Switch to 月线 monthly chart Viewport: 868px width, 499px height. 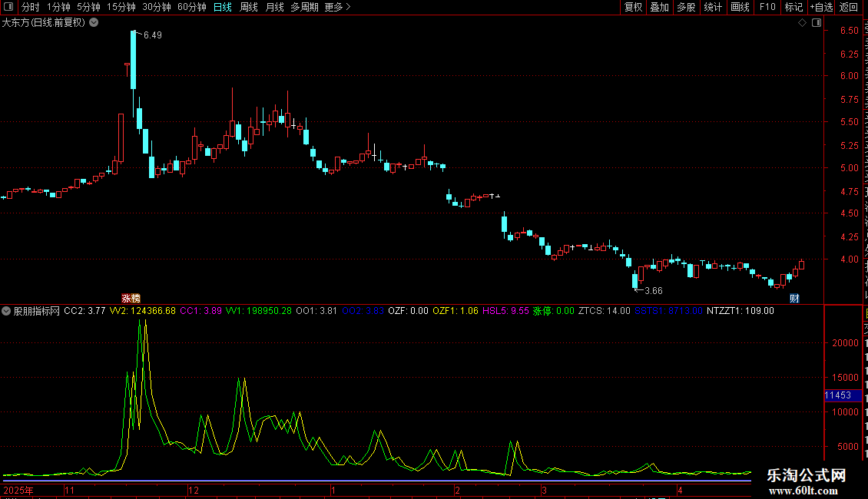tap(274, 7)
